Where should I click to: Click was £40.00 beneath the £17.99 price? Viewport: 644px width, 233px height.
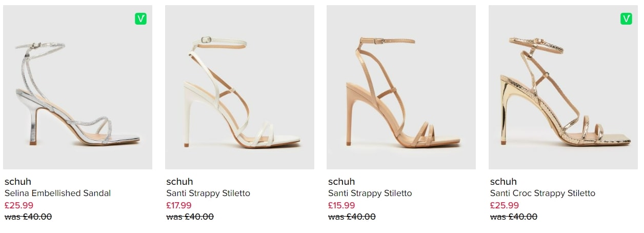click(x=190, y=217)
